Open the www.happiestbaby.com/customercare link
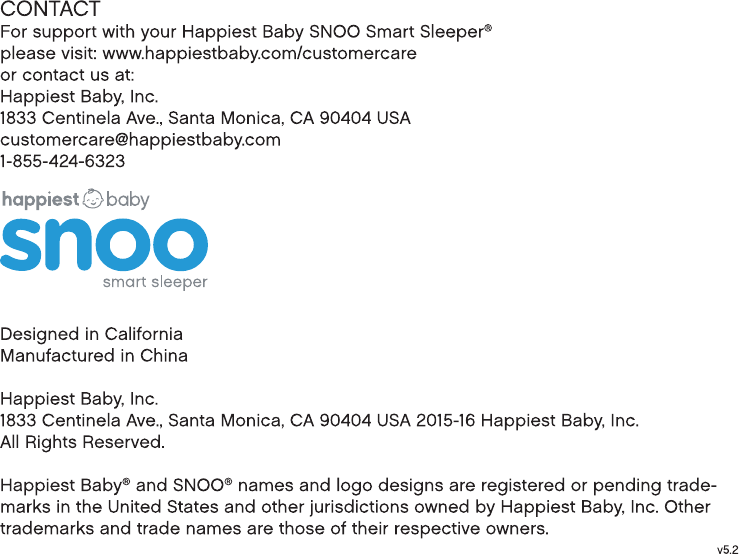 click(259, 54)
